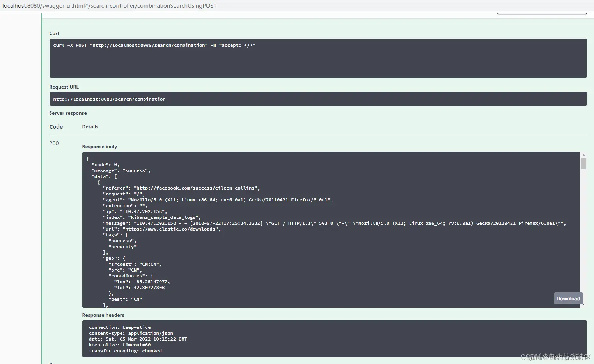
Task: Click the "connection: keep-alive" header
Action: click(x=120, y=327)
